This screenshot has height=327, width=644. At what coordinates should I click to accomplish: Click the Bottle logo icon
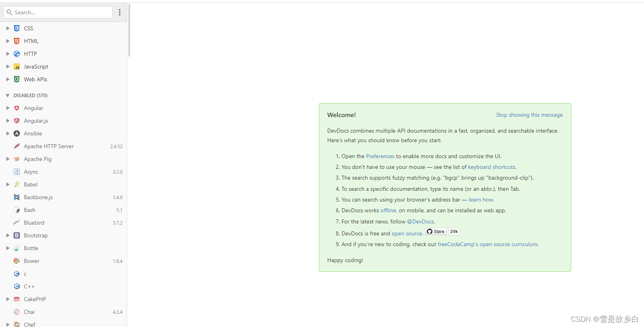coord(17,248)
